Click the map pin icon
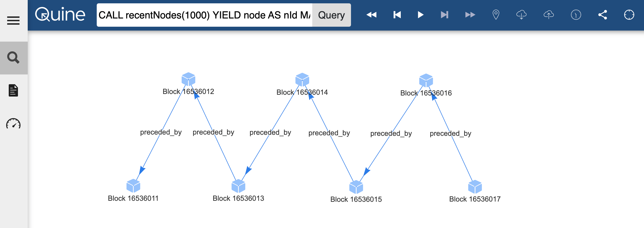The height and width of the screenshot is (228, 644). click(496, 15)
